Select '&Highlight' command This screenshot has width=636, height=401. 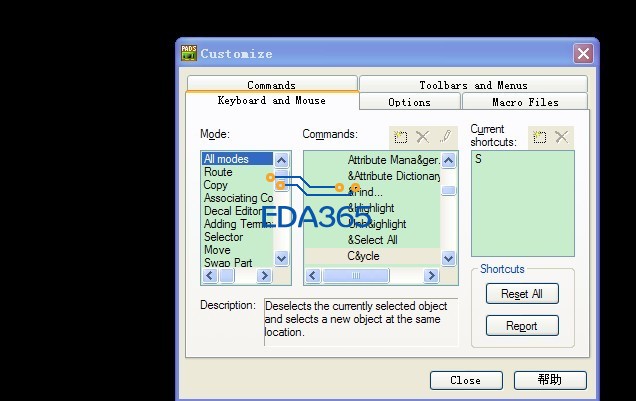[x=372, y=208]
